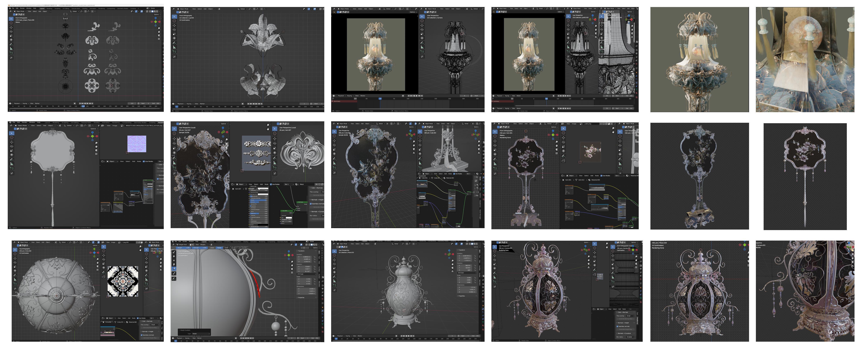Click the Move tool in the Plane.015 vase viewport
Viewport: 868px width, 348px height.
click(334, 260)
